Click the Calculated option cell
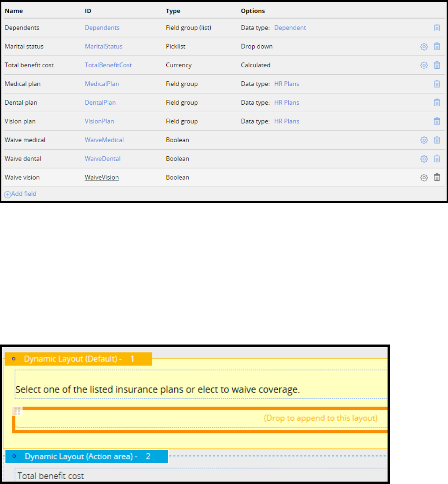 click(256, 65)
